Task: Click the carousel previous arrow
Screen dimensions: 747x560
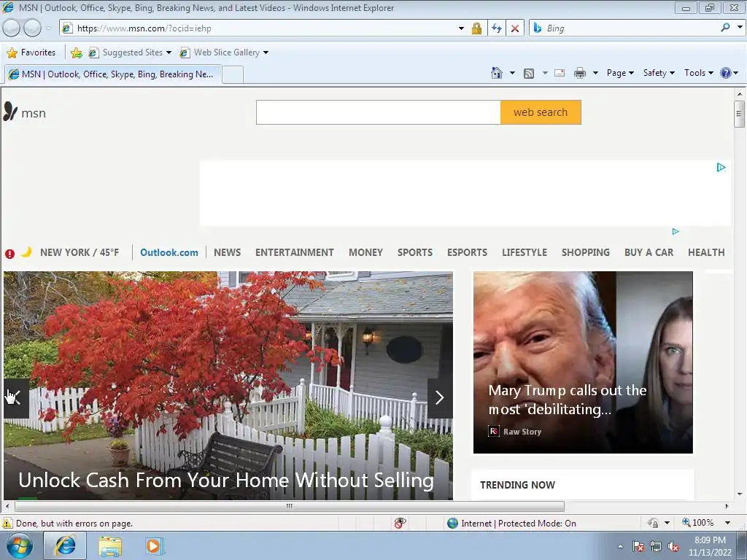Action: [x=16, y=397]
